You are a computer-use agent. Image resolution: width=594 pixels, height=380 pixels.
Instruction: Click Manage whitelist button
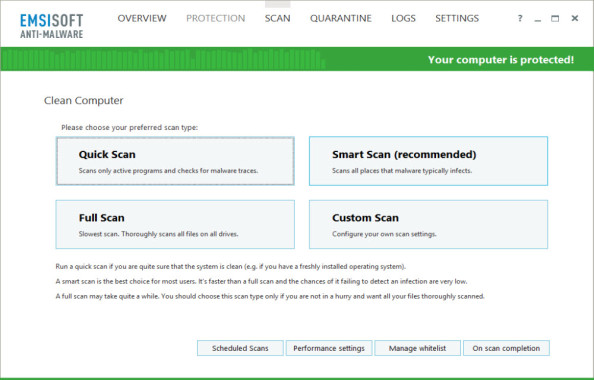417,348
